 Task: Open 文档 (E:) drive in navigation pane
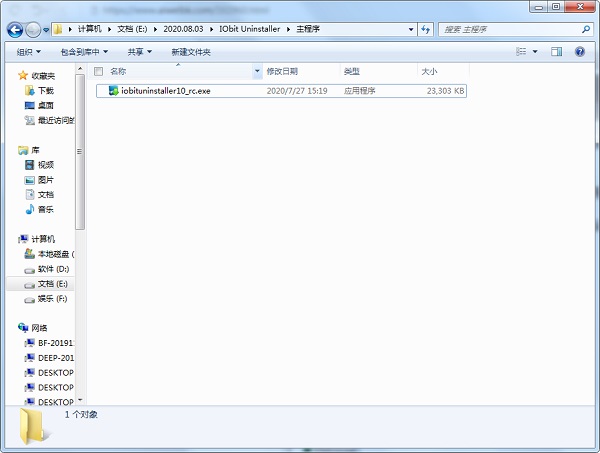pyautogui.click(x=53, y=284)
